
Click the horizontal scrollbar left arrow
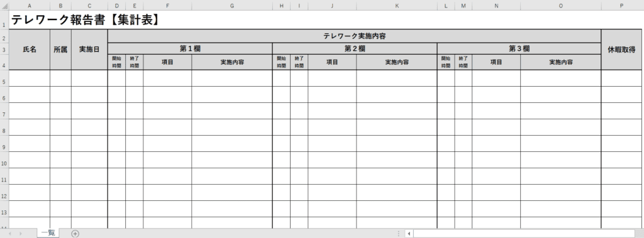[409, 234]
